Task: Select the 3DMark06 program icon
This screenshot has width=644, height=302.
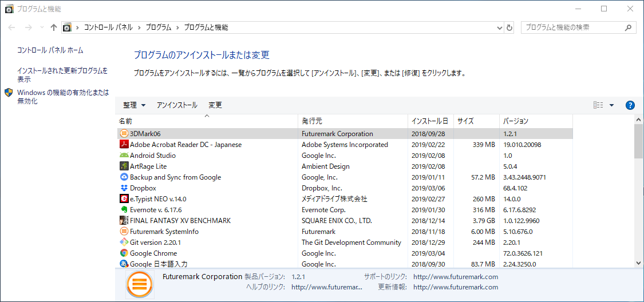Action: [124, 134]
